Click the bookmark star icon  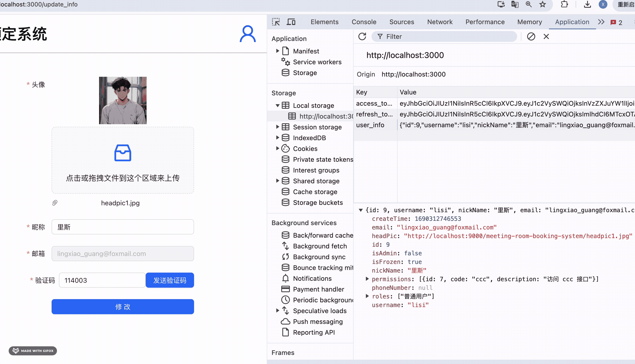(x=542, y=4)
